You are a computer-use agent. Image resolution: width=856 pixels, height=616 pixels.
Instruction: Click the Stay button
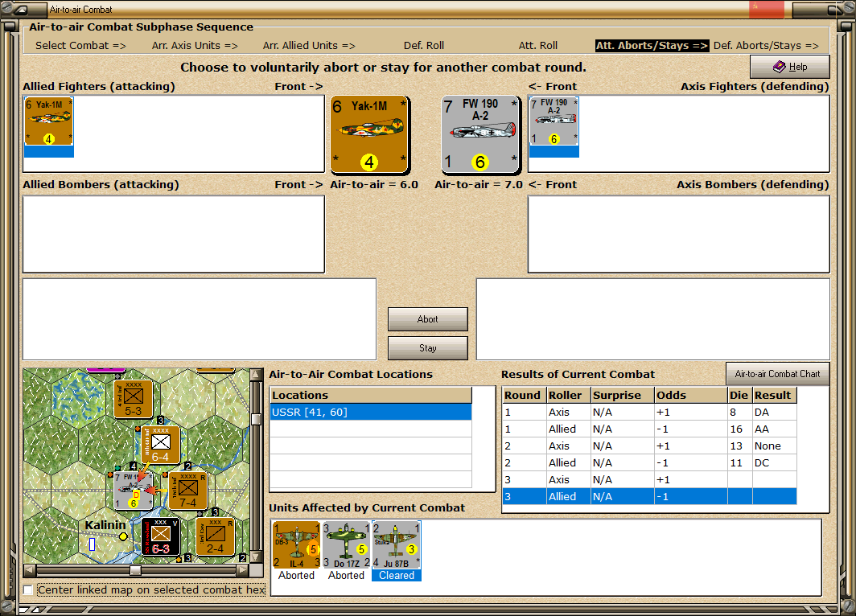[x=427, y=348]
